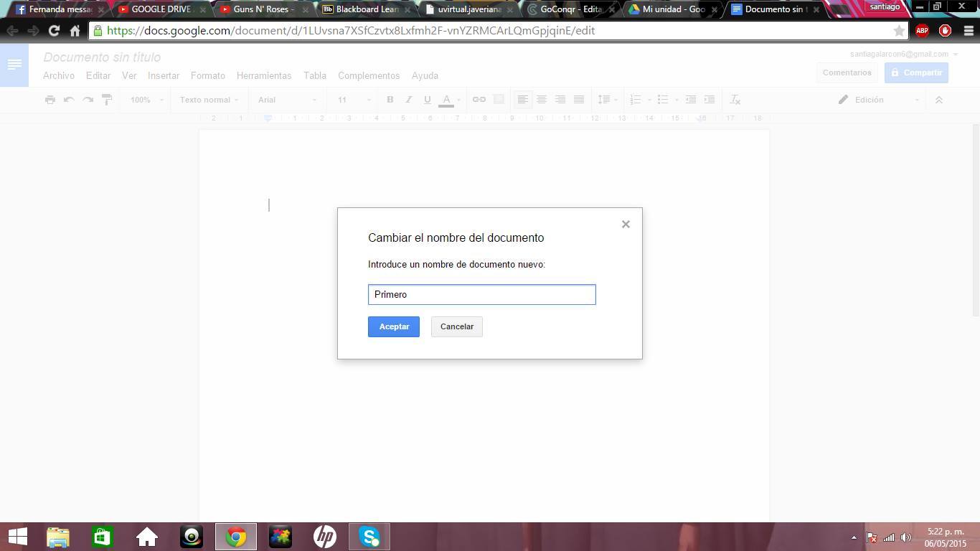Click the Aceptar button
This screenshot has height=551, width=980.
393,326
